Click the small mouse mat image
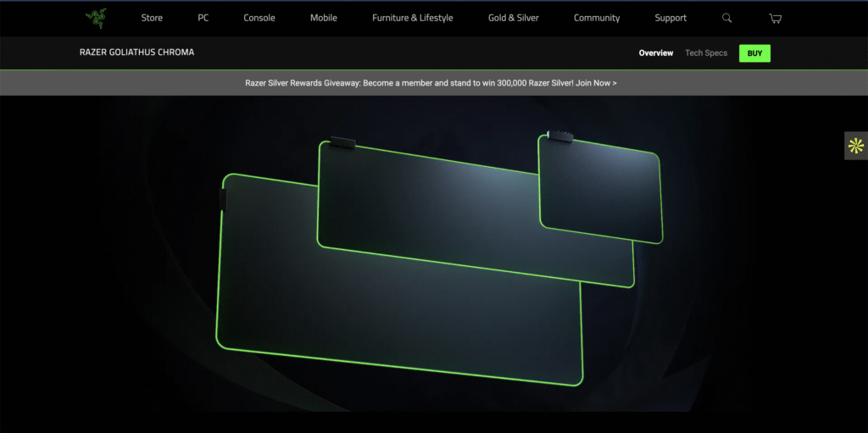The image size is (868, 433). click(600, 188)
